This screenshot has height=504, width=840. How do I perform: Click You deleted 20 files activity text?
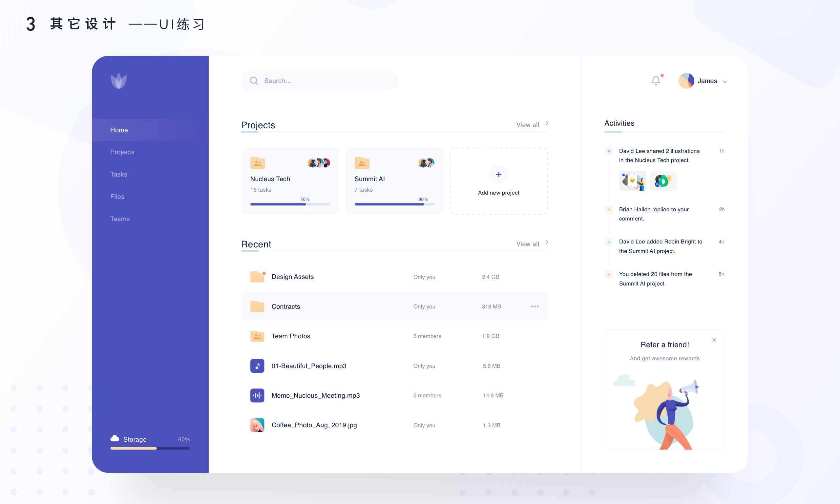click(655, 279)
